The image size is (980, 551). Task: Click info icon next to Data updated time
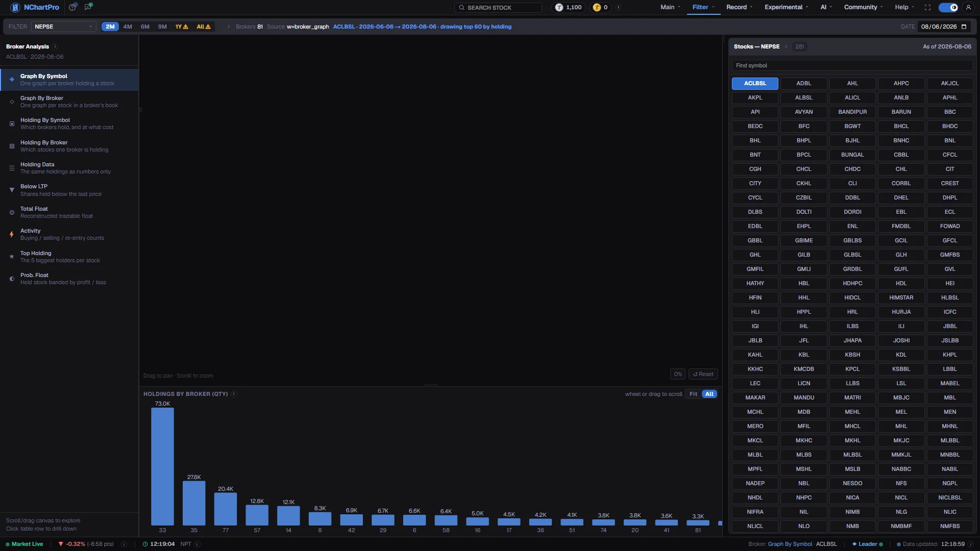pyautogui.click(x=972, y=544)
